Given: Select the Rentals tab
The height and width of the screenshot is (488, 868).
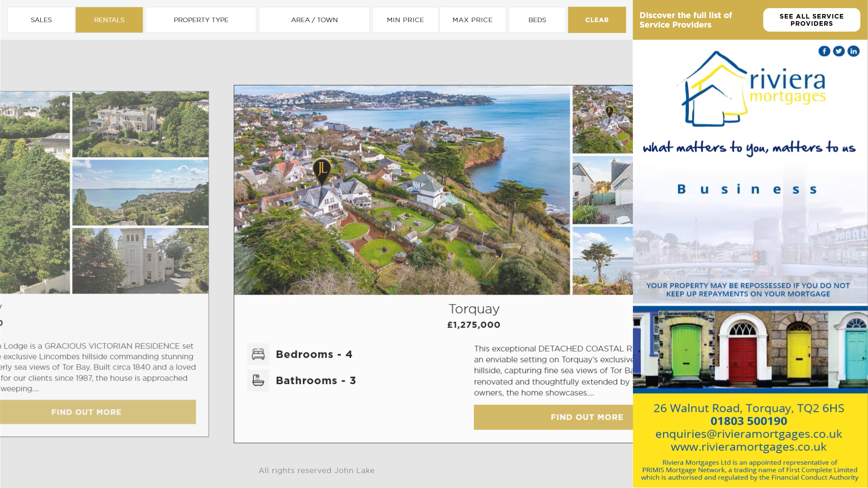Looking at the screenshot, I should [109, 20].
